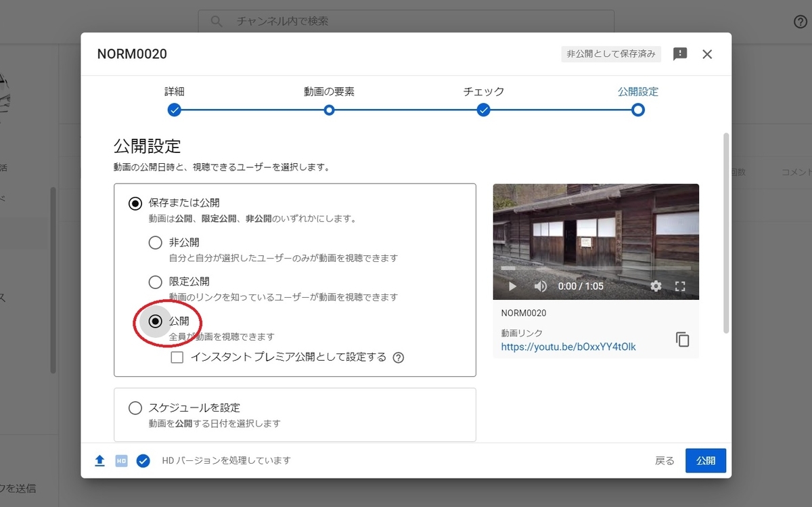Viewport: 812px width, 507px height.
Task: Choose the 限定公開 radio button
Action: (156, 282)
